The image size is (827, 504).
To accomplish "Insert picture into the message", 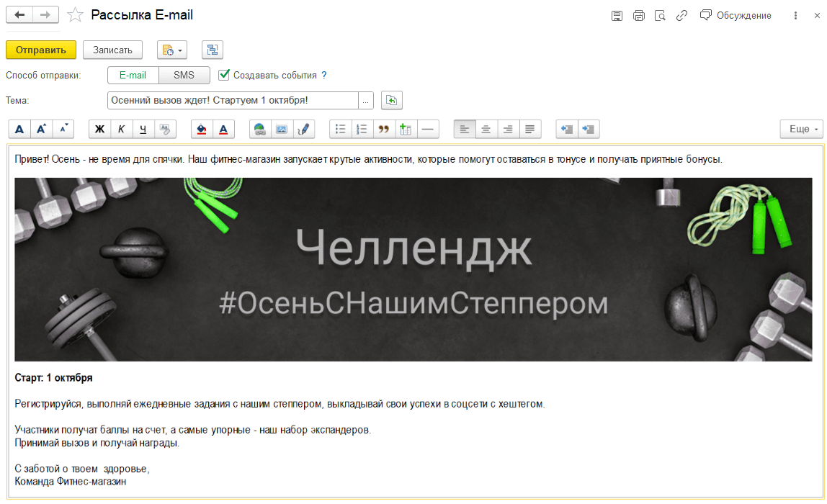I will pos(282,130).
